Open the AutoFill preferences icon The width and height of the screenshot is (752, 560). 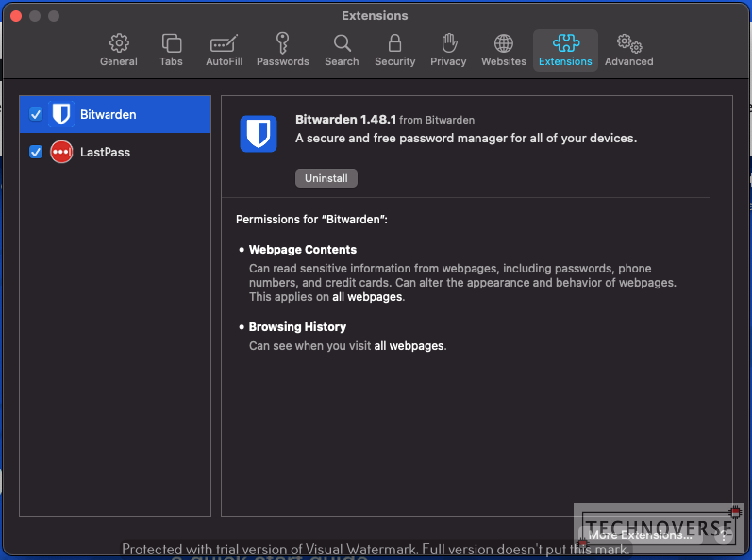(x=224, y=43)
